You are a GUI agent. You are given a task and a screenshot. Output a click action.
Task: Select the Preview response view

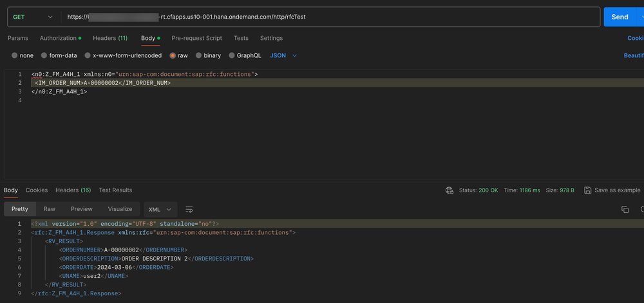81,209
